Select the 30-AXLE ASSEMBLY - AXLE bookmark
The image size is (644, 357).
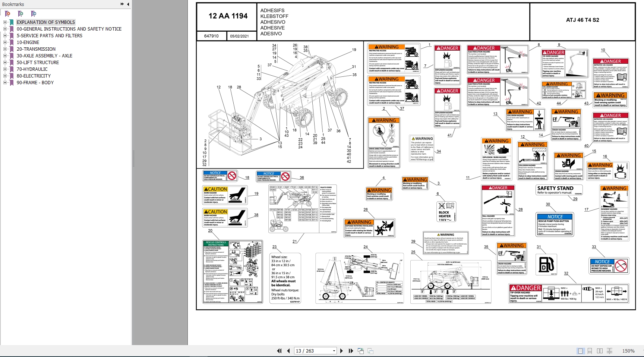(44, 56)
